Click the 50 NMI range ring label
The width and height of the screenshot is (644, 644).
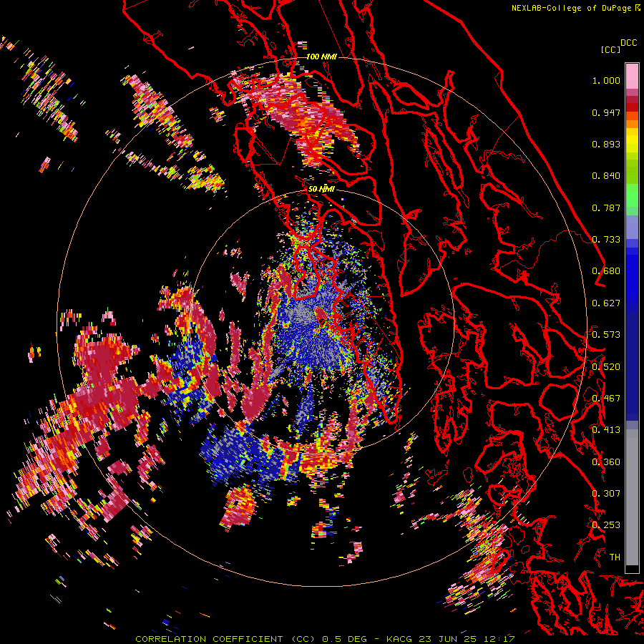[321, 189]
